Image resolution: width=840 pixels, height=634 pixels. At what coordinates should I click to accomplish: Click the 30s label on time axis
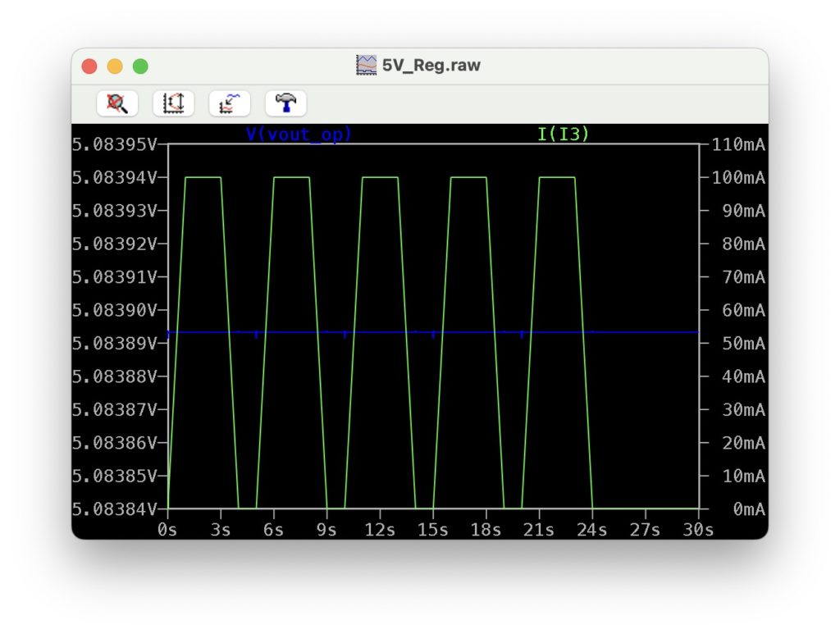[697, 530]
